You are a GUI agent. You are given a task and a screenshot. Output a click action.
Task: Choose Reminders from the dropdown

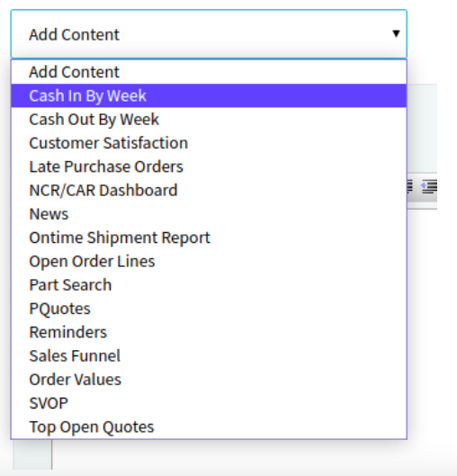(209, 332)
